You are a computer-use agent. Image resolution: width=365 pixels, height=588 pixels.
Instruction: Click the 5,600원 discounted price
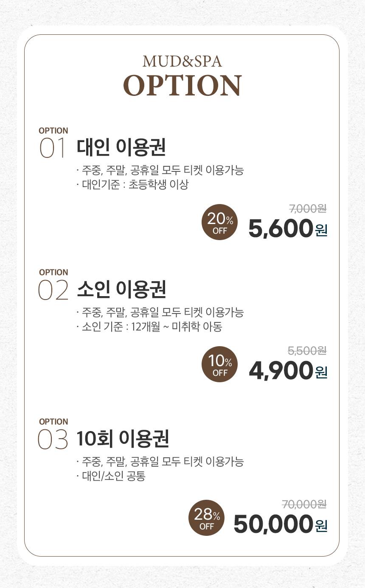point(288,229)
